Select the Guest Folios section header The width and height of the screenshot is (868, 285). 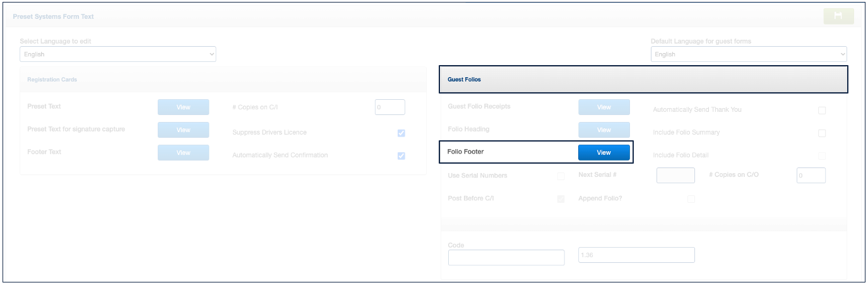[x=643, y=80]
